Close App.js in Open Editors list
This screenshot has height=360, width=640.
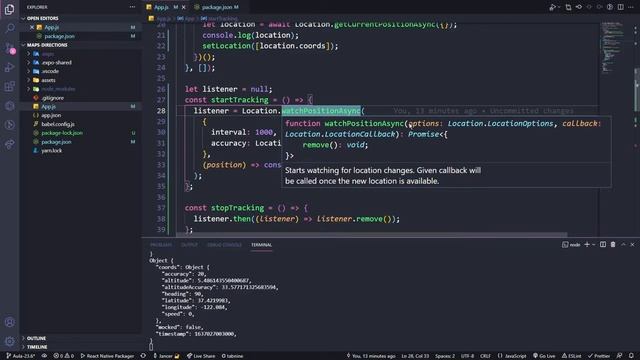tap(32, 27)
